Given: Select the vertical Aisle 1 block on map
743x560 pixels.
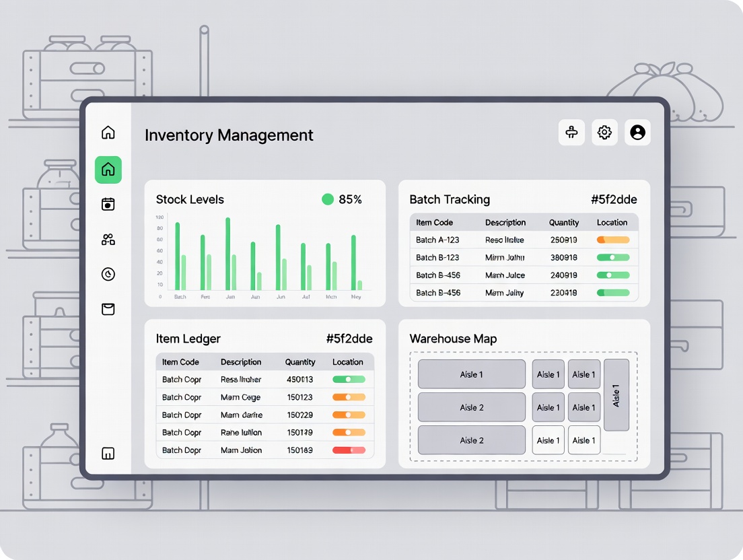Looking at the screenshot, I should 616,394.
